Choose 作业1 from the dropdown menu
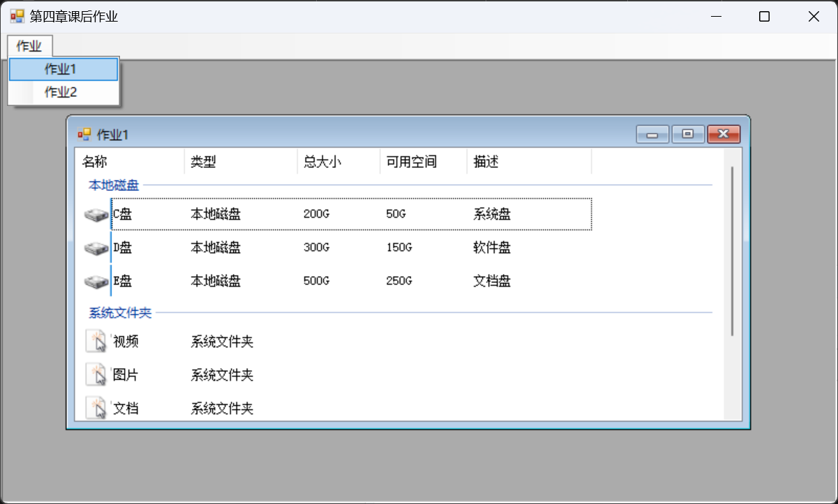Viewport: 838px width, 504px height. click(x=63, y=70)
